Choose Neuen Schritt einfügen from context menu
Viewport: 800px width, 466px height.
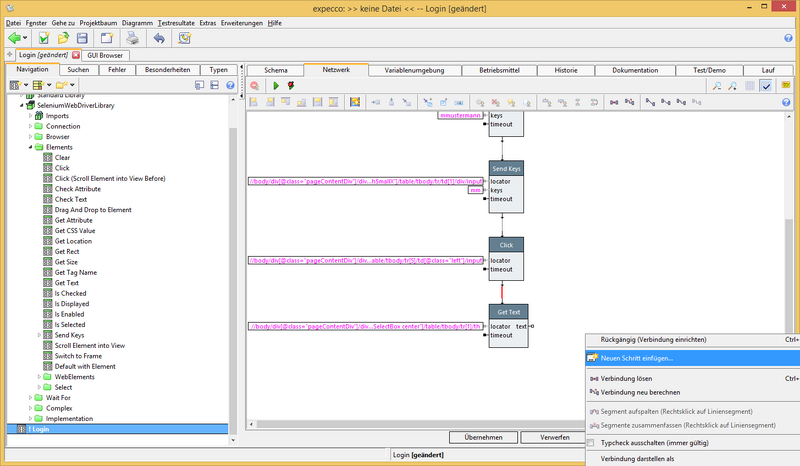636,357
